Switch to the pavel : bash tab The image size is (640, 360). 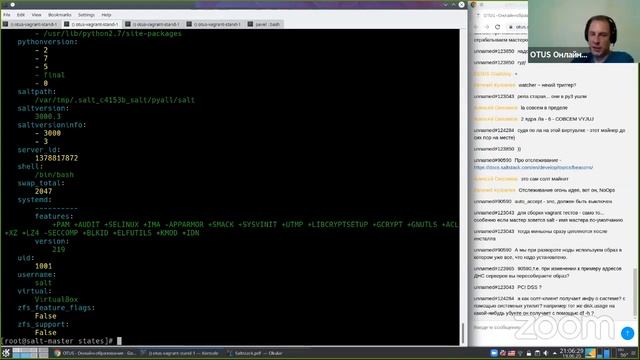click(x=264, y=24)
